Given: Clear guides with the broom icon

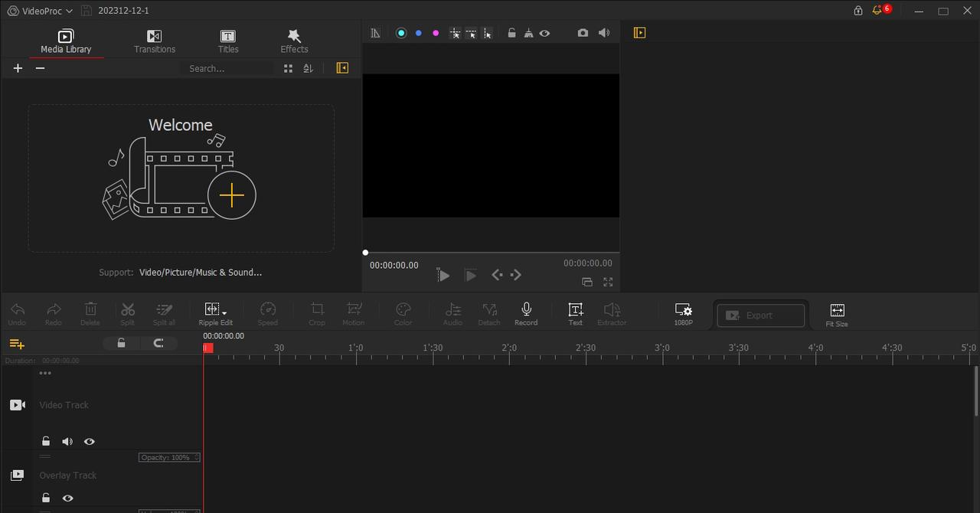Looking at the screenshot, I should pos(528,33).
